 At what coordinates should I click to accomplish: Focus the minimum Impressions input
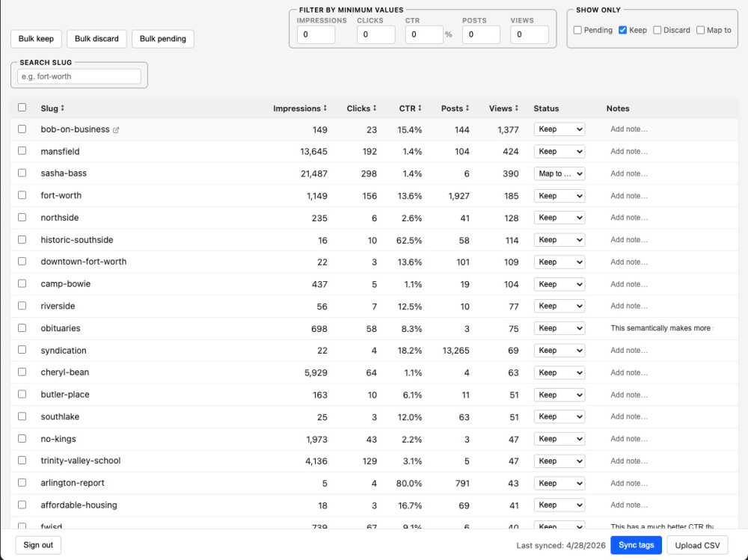(x=316, y=34)
